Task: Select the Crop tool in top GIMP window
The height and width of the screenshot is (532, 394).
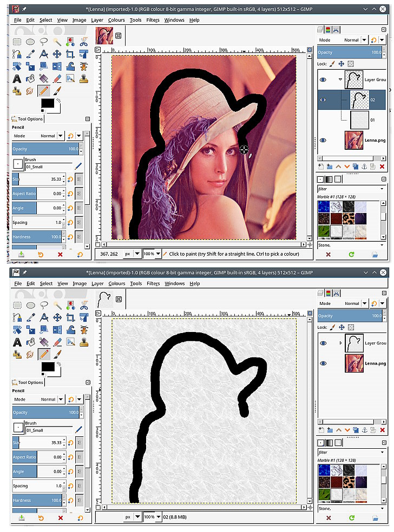Action: pyautogui.click(x=70, y=54)
